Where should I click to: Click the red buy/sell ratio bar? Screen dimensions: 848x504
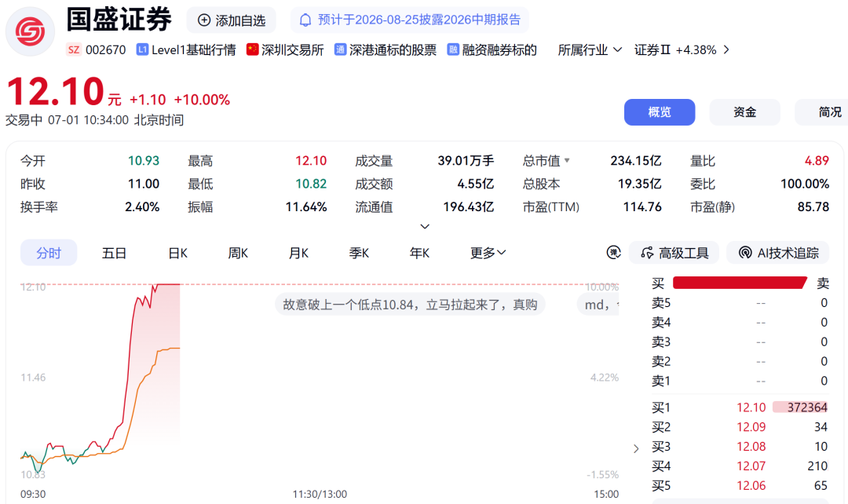(x=740, y=283)
